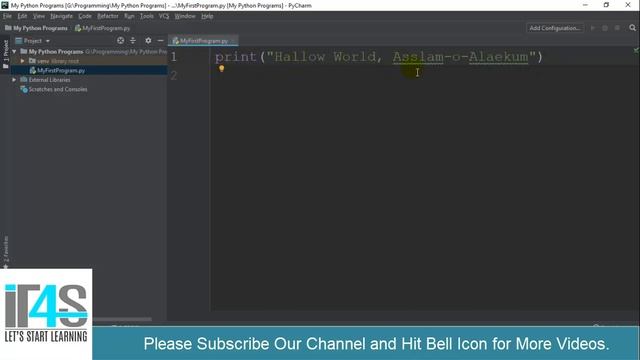Close the PyCharm window

tap(628, 5)
